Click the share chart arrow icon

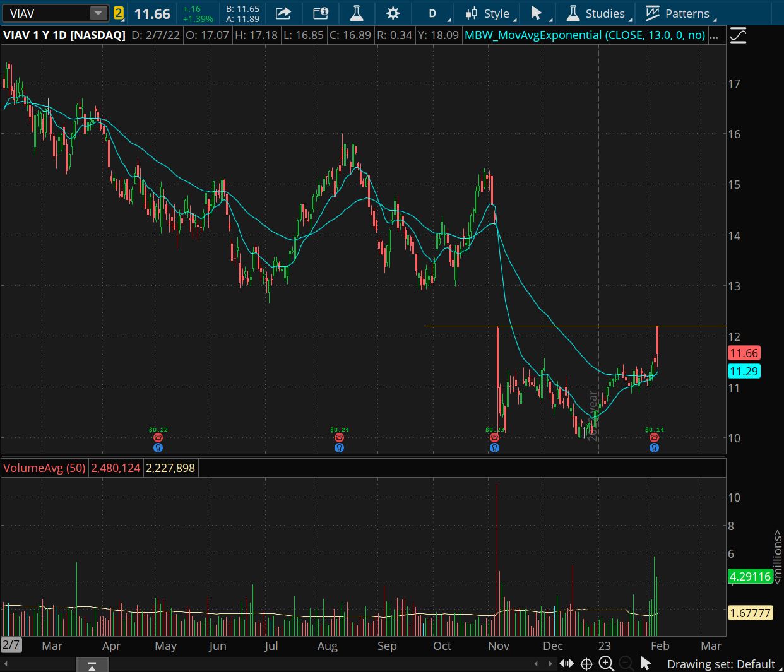(283, 13)
